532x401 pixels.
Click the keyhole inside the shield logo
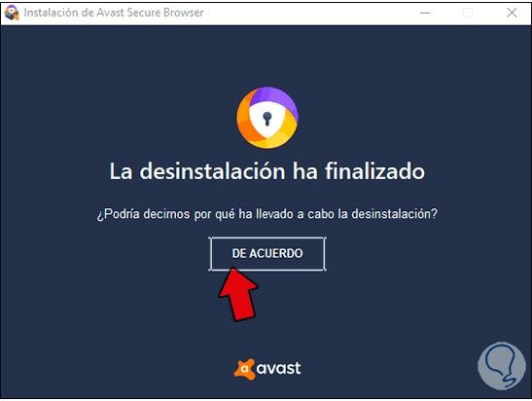(x=267, y=119)
